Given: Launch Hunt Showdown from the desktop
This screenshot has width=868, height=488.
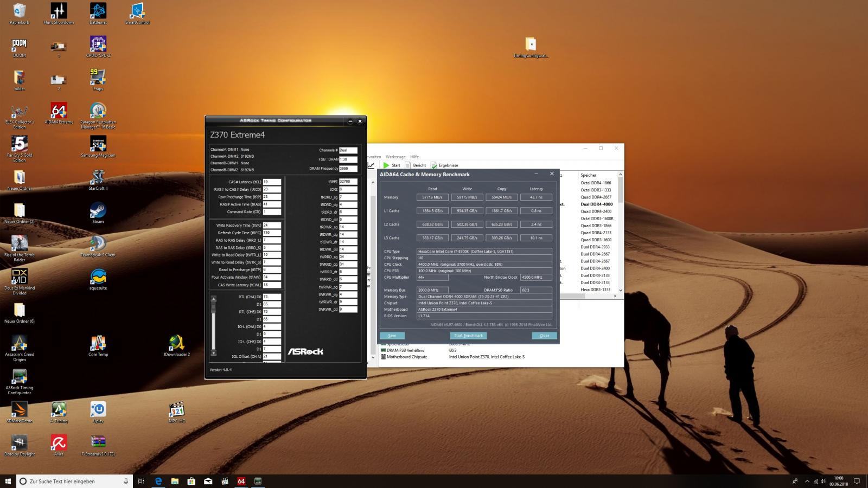Looking at the screenshot, I should pyautogui.click(x=59, y=14).
